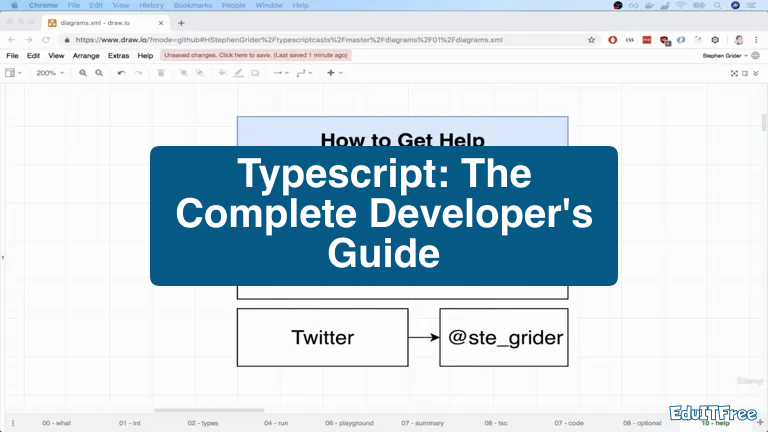Open the fill color tool

coord(222,73)
